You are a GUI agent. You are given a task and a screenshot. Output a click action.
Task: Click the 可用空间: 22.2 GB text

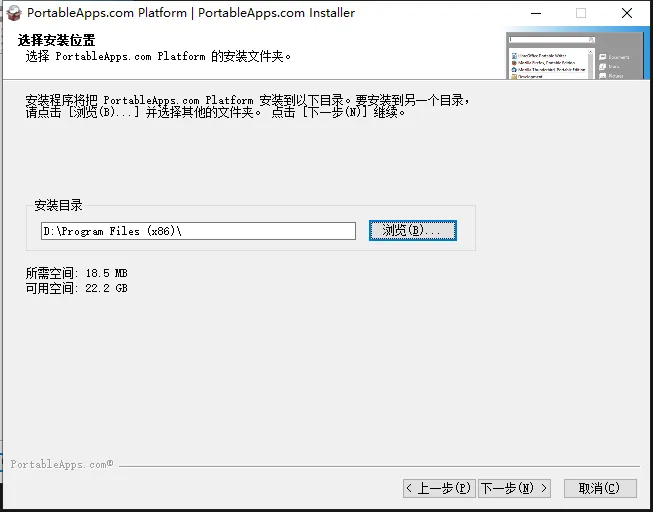point(77,288)
